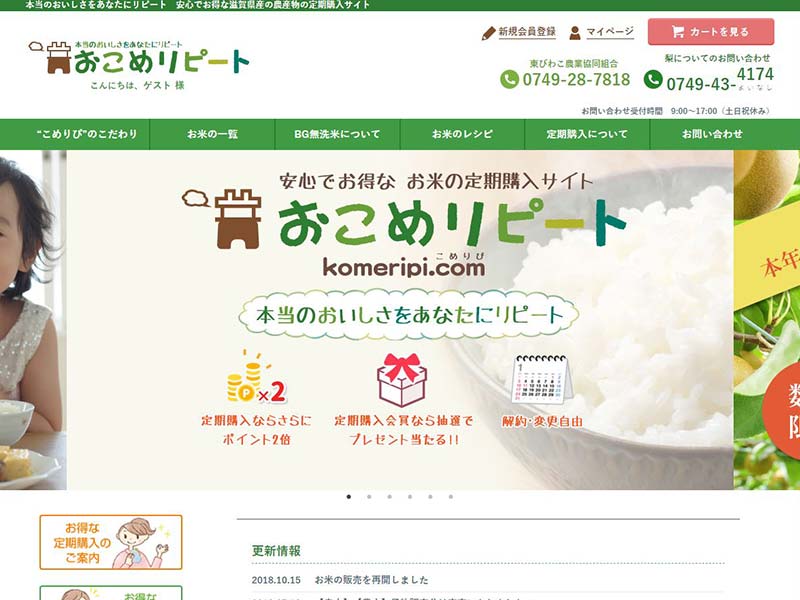Click the おこめリピート header logo
800x600 pixels.
pyautogui.click(x=139, y=60)
